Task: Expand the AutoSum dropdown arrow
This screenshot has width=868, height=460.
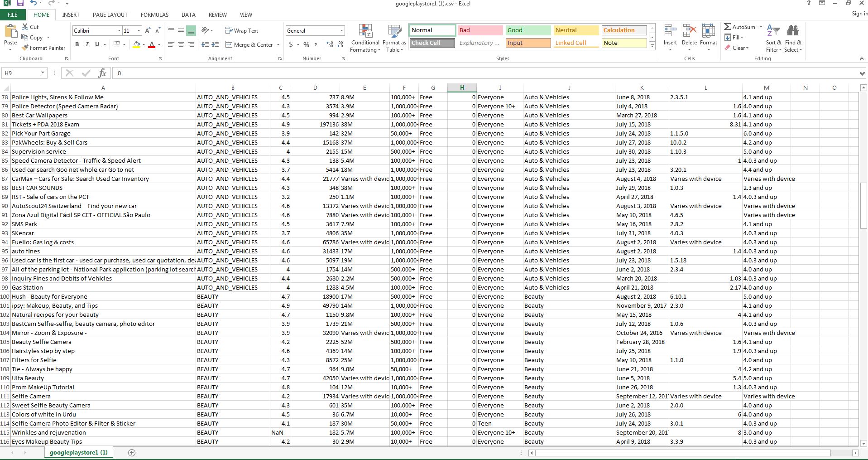Action: (x=761, y=27)
